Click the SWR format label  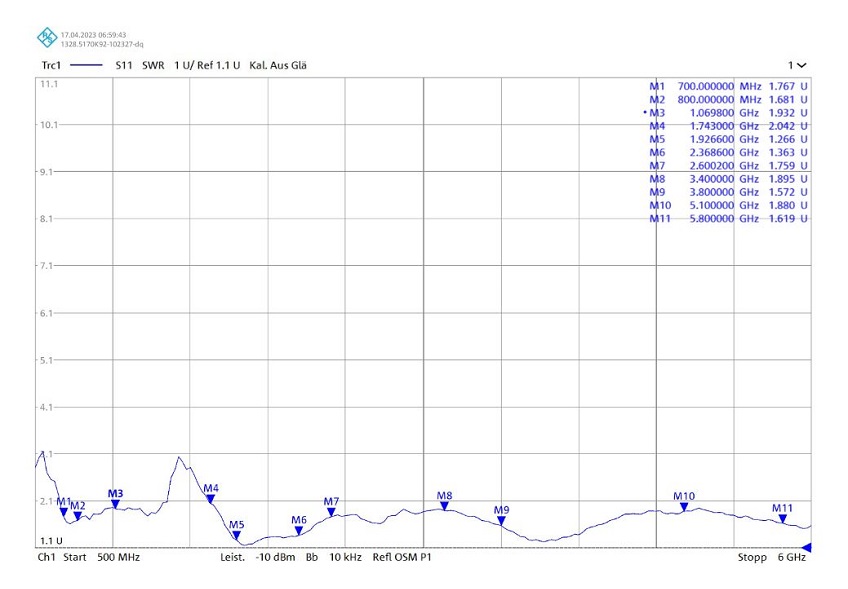[x=153, y=65]
